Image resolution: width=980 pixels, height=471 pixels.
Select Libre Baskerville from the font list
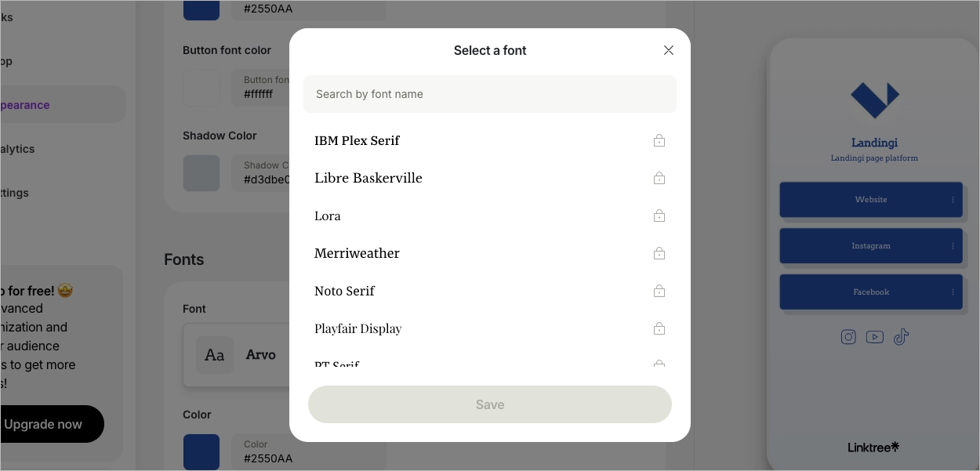(x=368, y=178)
